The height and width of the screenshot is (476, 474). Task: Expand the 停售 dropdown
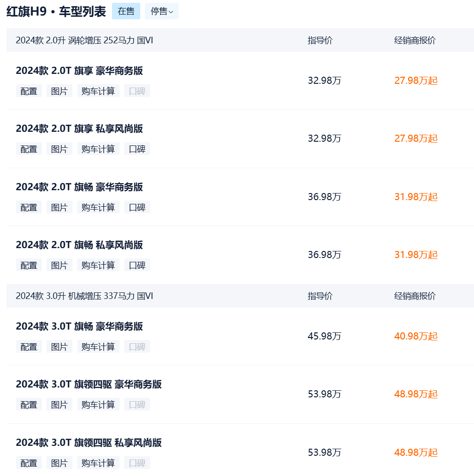click(x=161, y=11)
